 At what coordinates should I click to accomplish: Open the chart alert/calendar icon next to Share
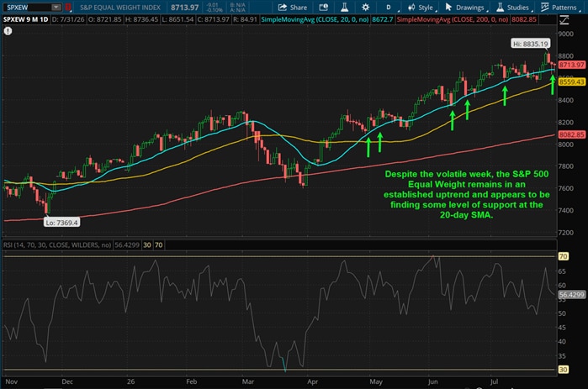pos(323,7)
